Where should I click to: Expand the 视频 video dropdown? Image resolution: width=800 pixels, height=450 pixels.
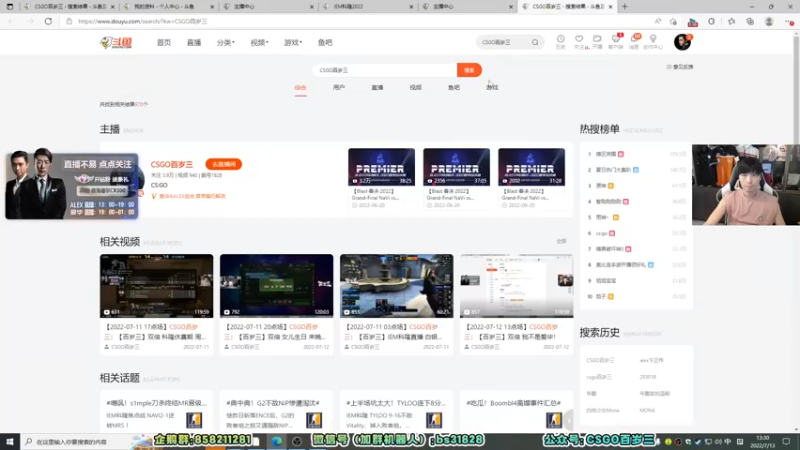coord(259,42)
